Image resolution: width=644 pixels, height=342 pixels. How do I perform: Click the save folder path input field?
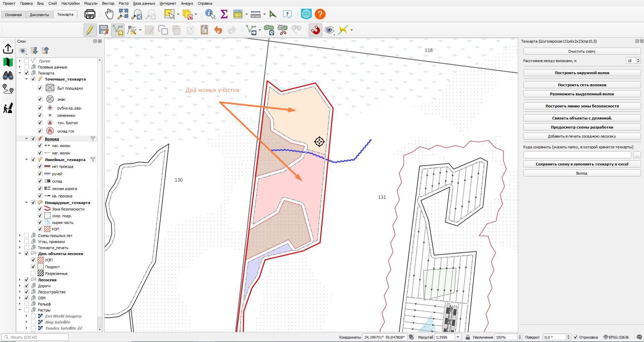(577, 155)
